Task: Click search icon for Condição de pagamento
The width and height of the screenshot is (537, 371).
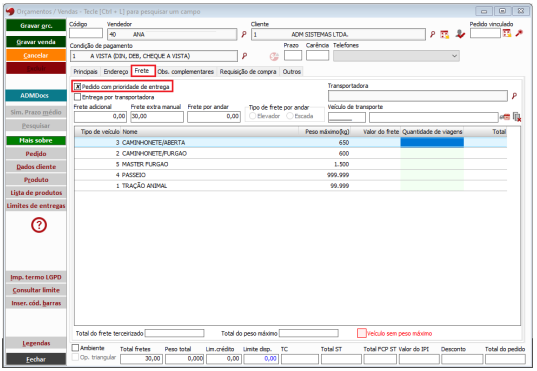Action: click(x=245, y=56)
